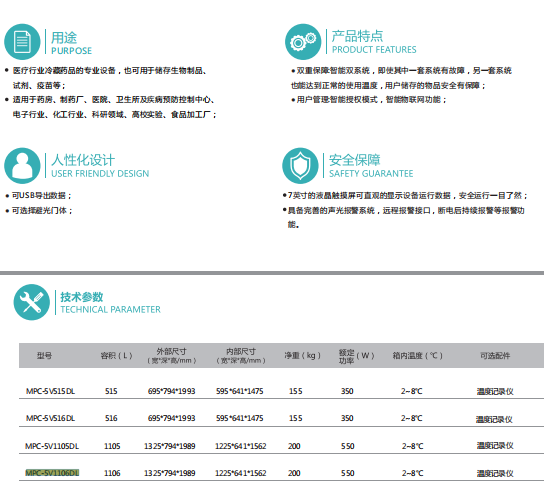Select the highlighted MPC-5V1106DL model text
The image size is (544, 492).
click(52, 473)
